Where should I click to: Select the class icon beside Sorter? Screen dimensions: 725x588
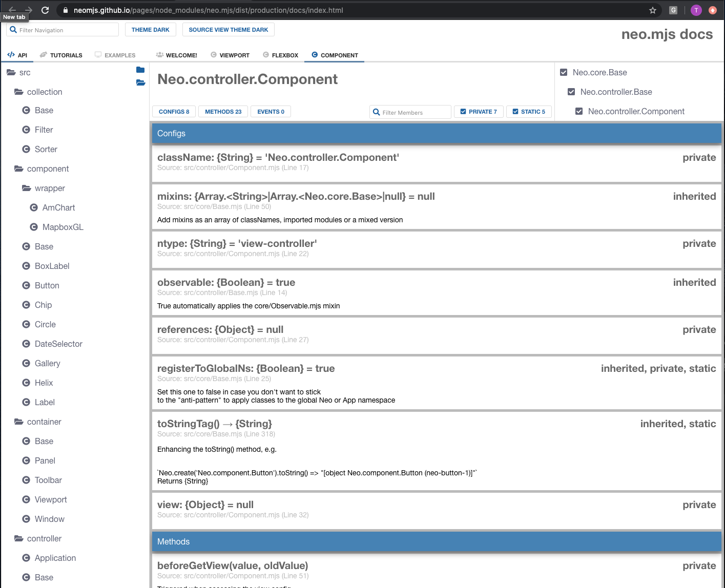tap(27, 149)
